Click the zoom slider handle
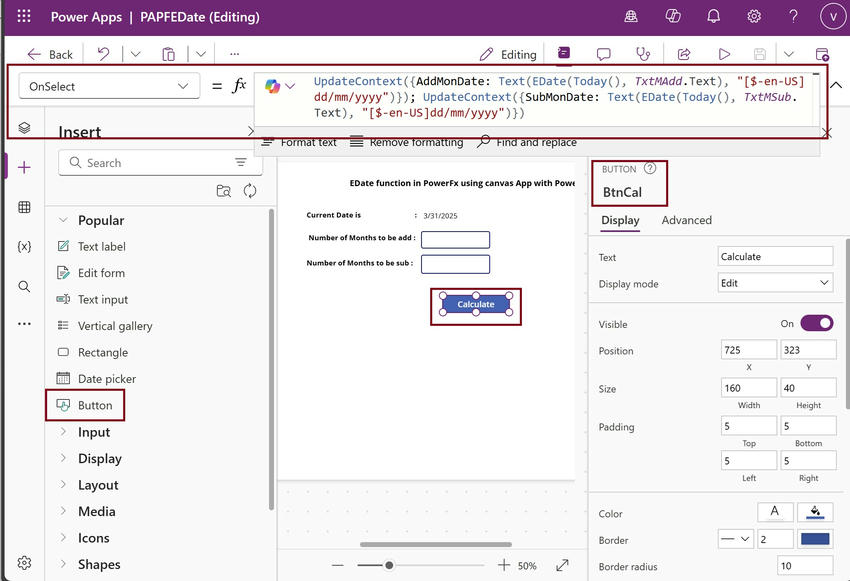 tap(389, 565)
